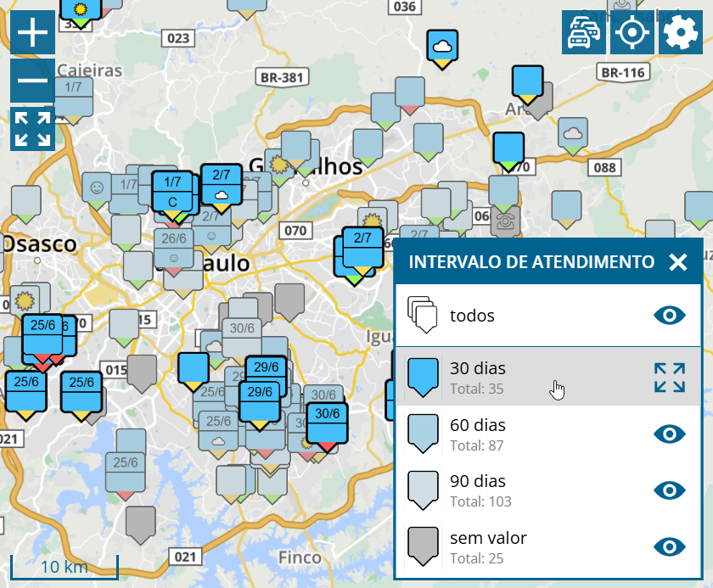Click the 90 dias pale swatch

423,490
